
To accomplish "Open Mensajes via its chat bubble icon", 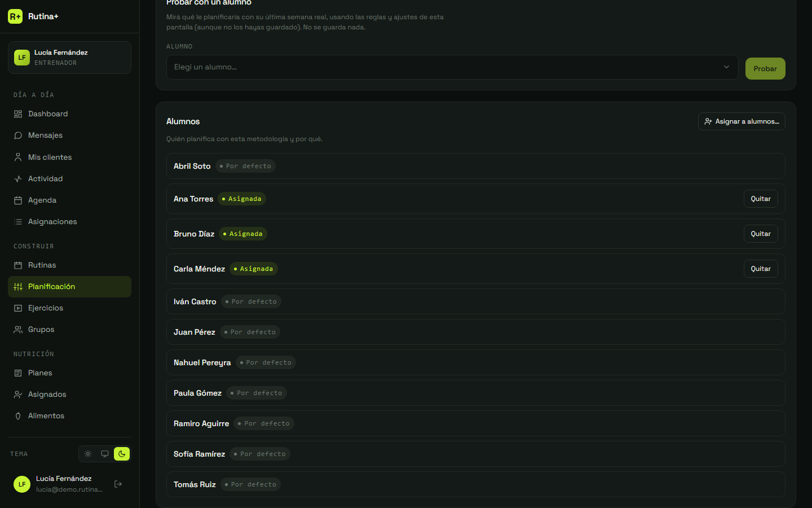I will click(18, 135).
